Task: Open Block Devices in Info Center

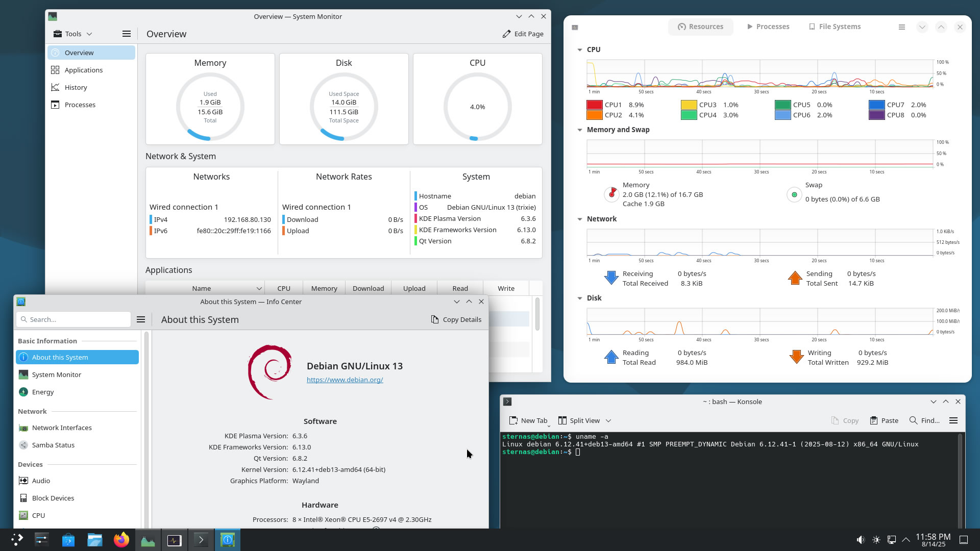Action: (77, 498)
